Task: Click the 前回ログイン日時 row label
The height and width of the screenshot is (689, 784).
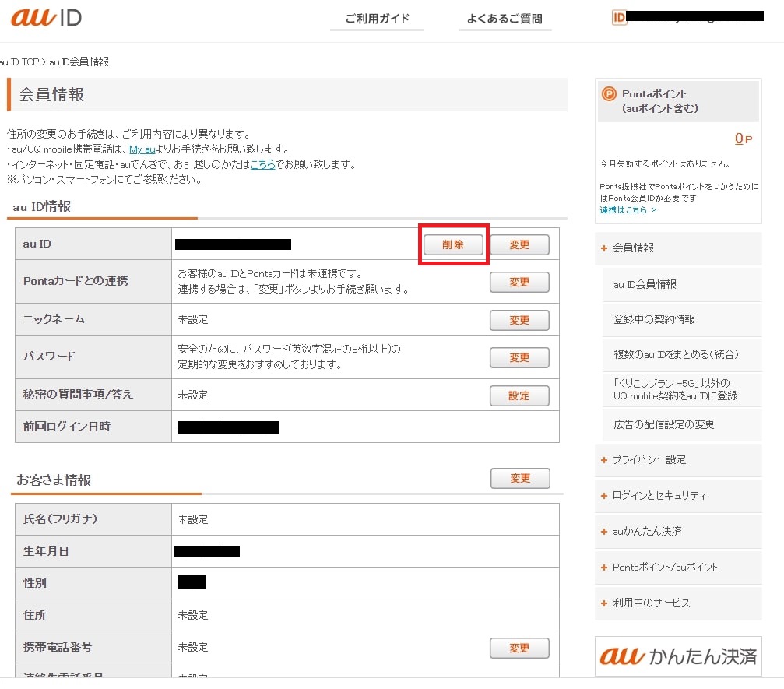Action: click(67, 427)
